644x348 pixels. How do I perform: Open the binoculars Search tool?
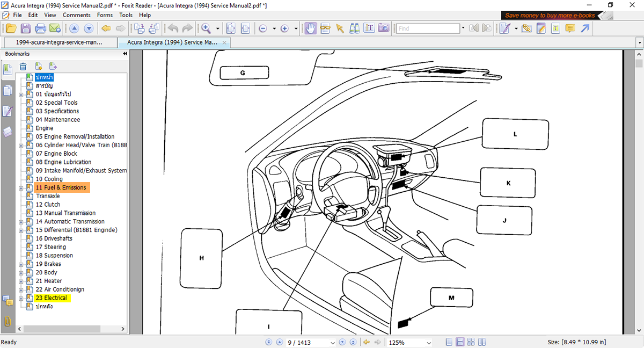click(x=355, y=28)
